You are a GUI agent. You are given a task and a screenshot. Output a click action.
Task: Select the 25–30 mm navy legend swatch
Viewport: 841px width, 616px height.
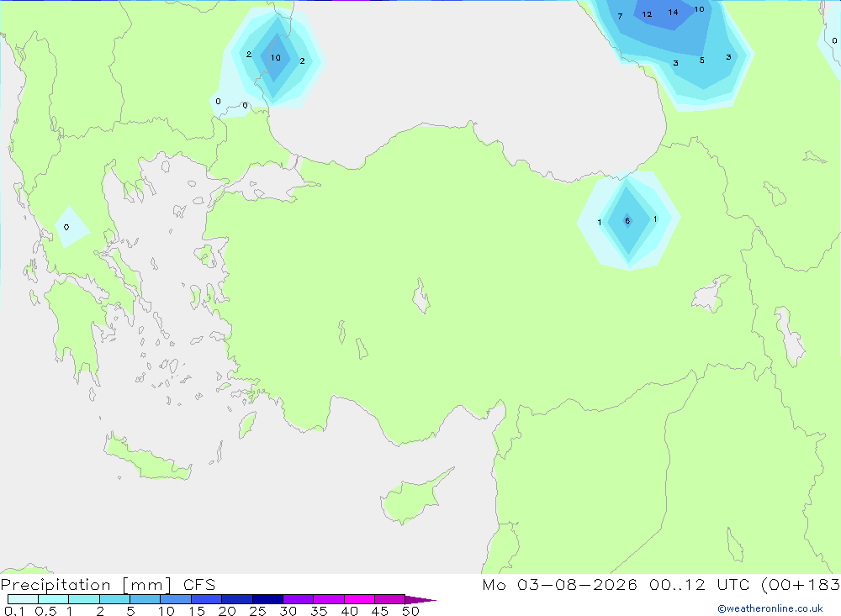point(267,599)
